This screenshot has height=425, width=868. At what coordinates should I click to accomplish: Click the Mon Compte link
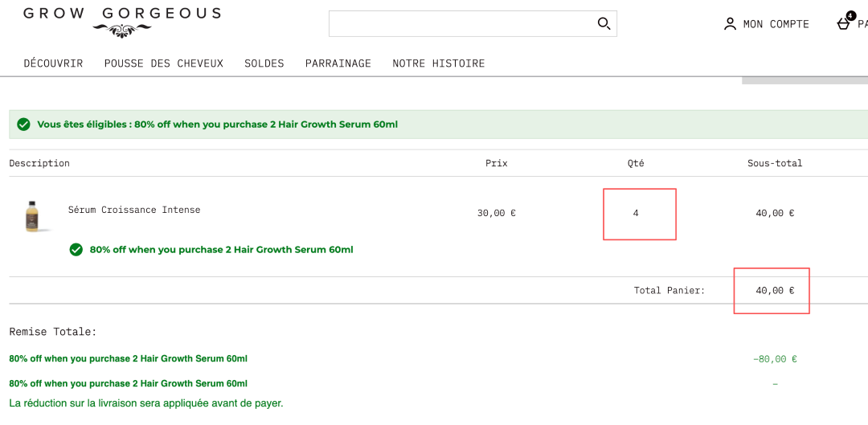click(x=776, y=24)
